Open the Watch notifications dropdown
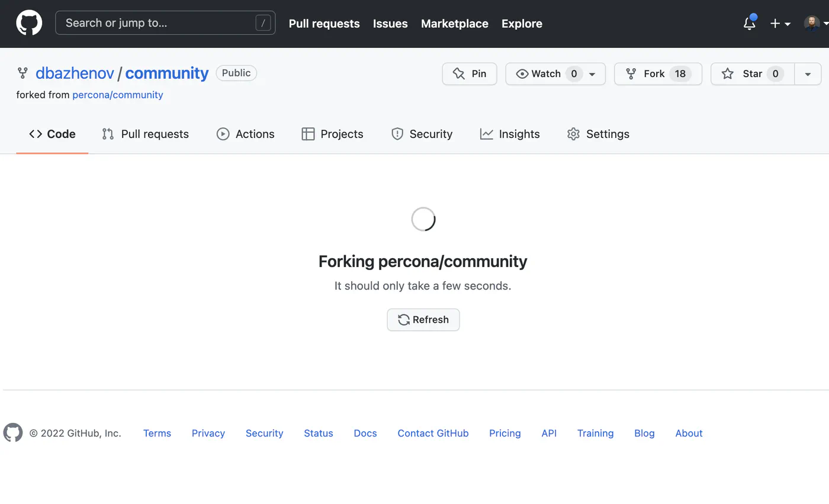 pos(555,74)
